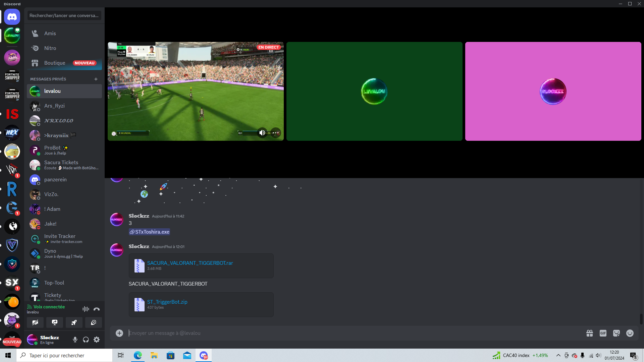The image size is (644, 362).
Task: Open the Fortnite Swapper server at top
Action: (x=12, y=76)
